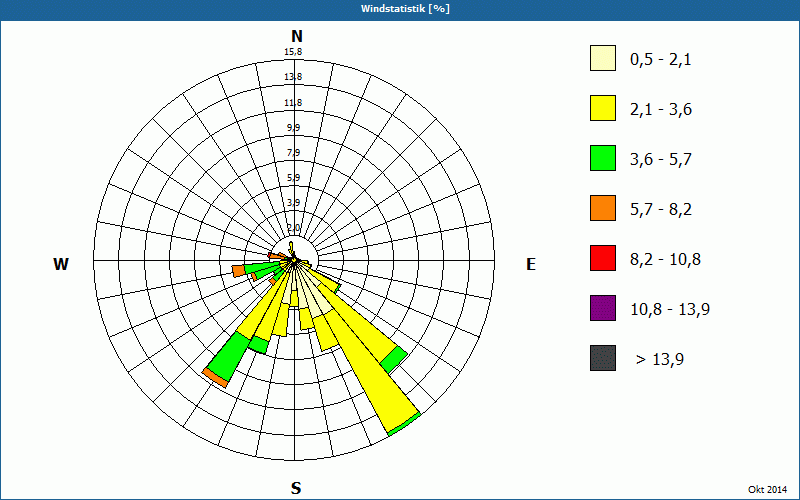Click the legend text "2,1 - 3,6"
This screenshot has width=800, height=500.
(661, 110)
